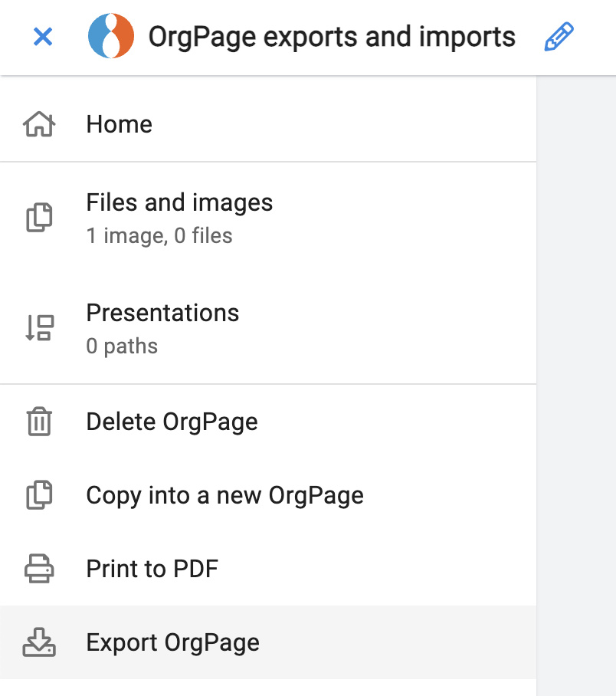Open Files and images
The width and height of the screenshot is (616, 696).
[179, 202]
